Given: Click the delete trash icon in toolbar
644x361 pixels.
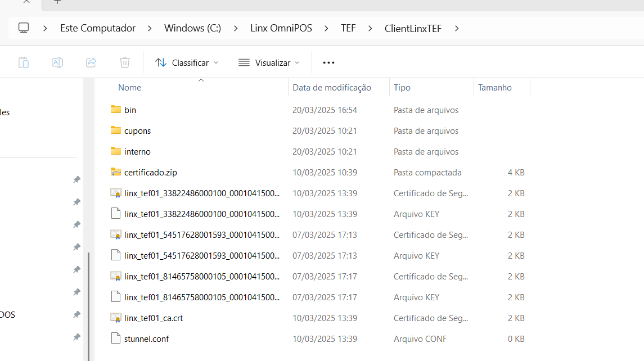Looking at the screenshot, I should (x=125, y=62).
